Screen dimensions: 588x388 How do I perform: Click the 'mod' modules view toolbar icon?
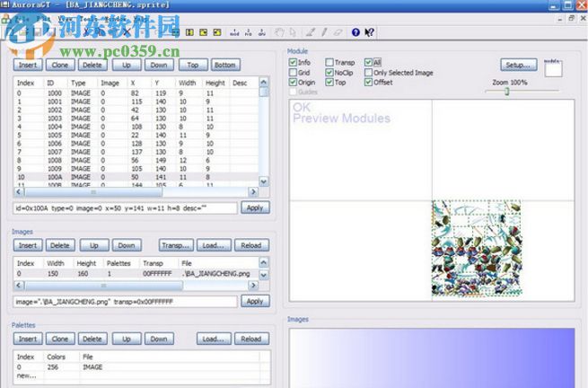coord(234,32)
